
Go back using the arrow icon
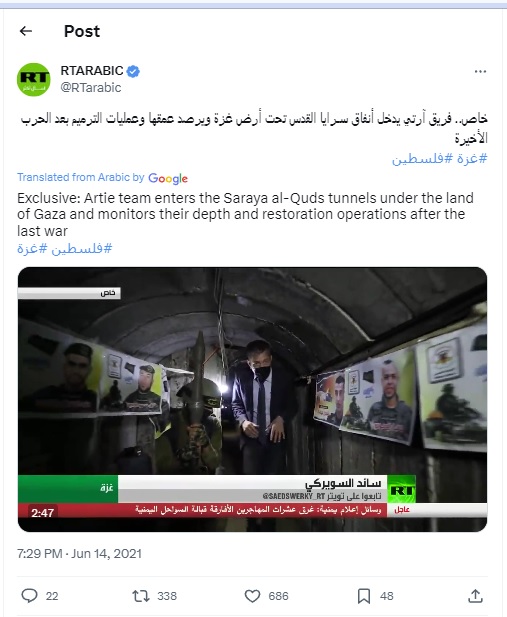(26, 31)
